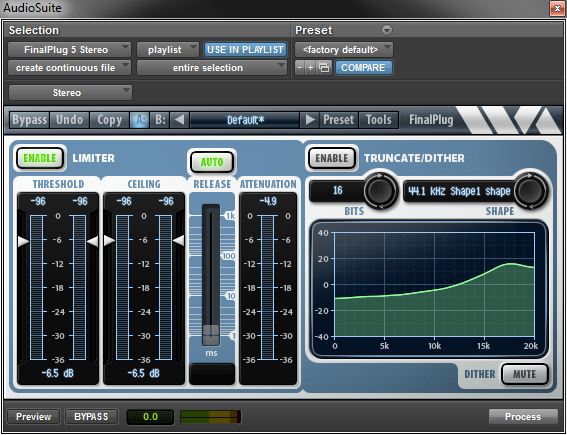This screenshot has height=435, width=567.
Task: Click the threshold right arrow handle
Action: point(93,241)
